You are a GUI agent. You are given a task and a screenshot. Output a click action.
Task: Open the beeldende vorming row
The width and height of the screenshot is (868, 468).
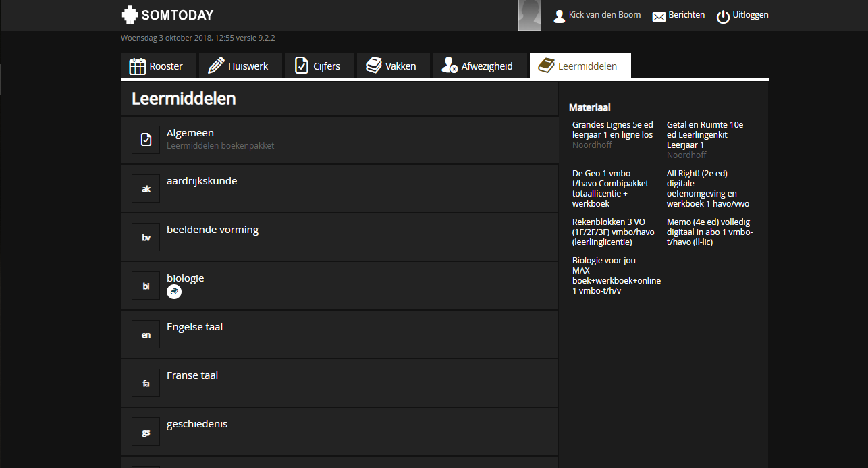tap(340, 237)
